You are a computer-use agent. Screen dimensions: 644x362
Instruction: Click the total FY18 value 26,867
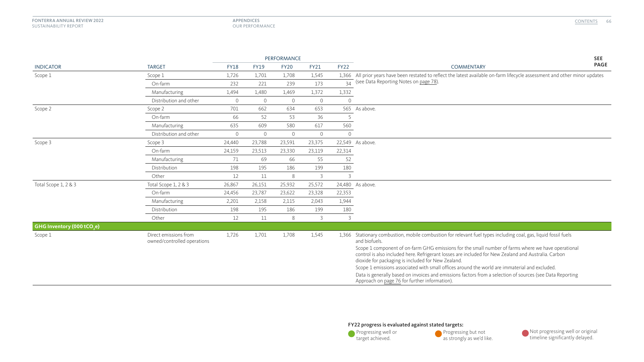(x=231, y=184)
